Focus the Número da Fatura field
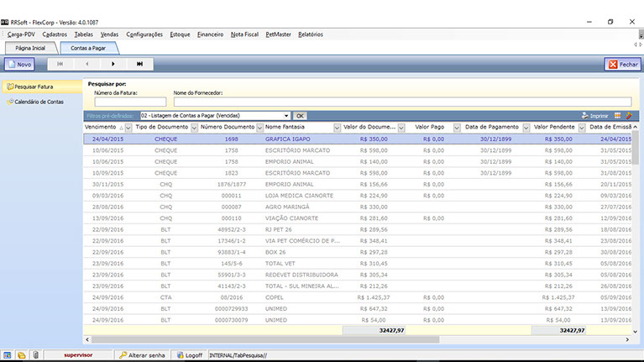The height and width of the screenshot is (362, 644). 130,102
